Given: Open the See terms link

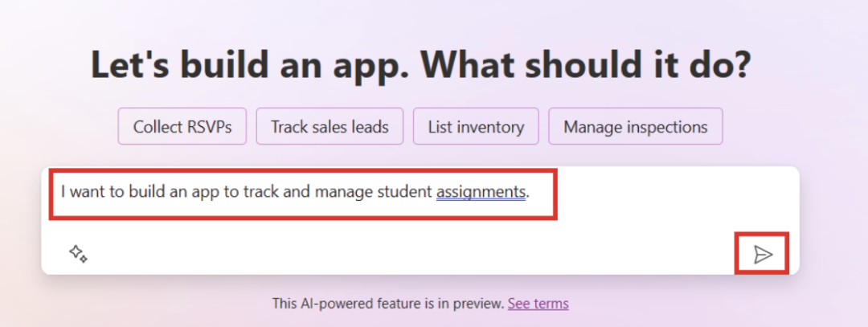Looking at the screenshot, I should tap(538, 304).
